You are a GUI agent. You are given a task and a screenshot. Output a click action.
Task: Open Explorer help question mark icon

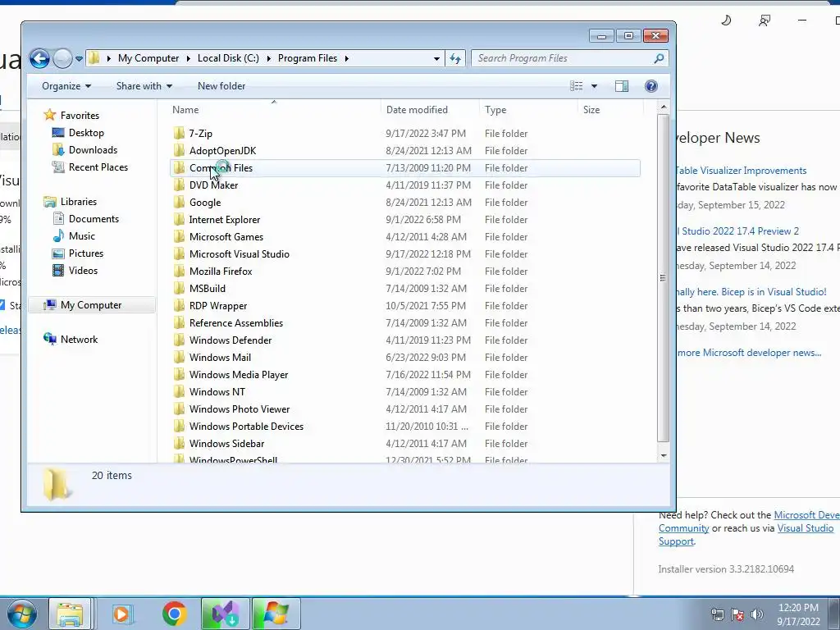tap(651, 86)
